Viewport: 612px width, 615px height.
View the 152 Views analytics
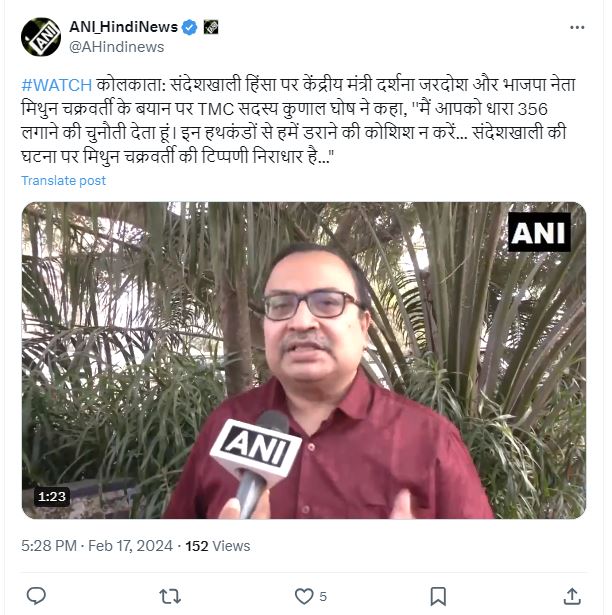point(218,546)
